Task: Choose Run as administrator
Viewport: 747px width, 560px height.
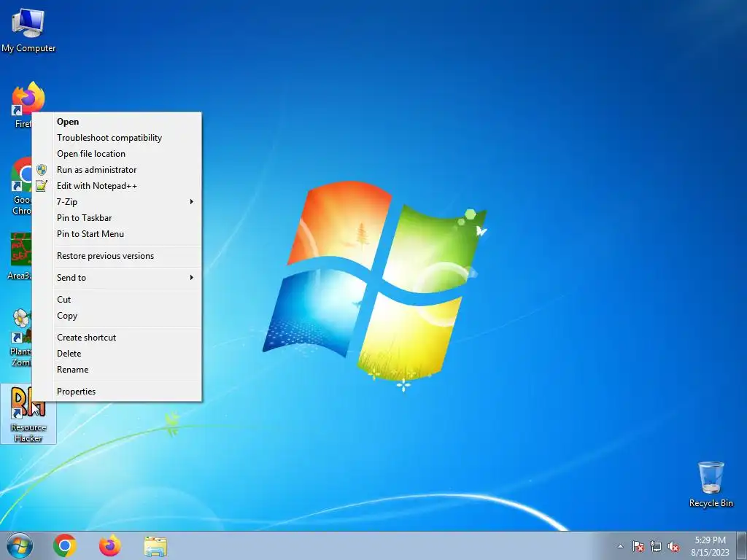Action: tap(117, 169)
